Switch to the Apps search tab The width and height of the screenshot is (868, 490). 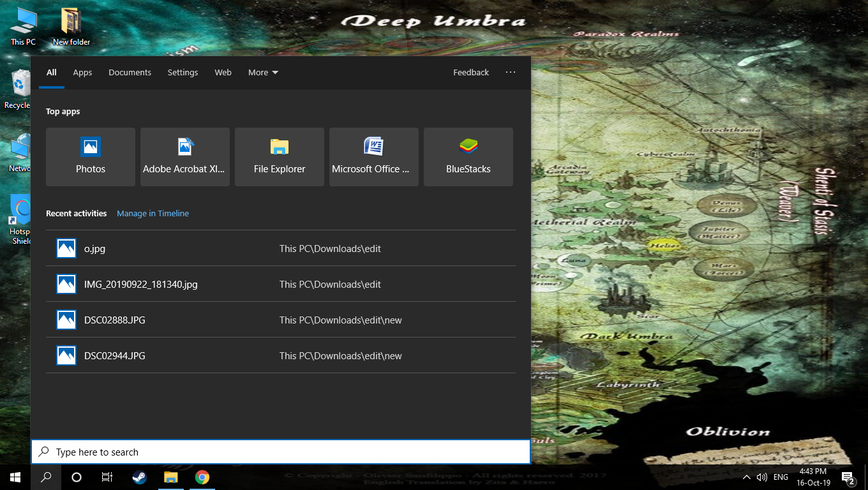coord(82,72)
